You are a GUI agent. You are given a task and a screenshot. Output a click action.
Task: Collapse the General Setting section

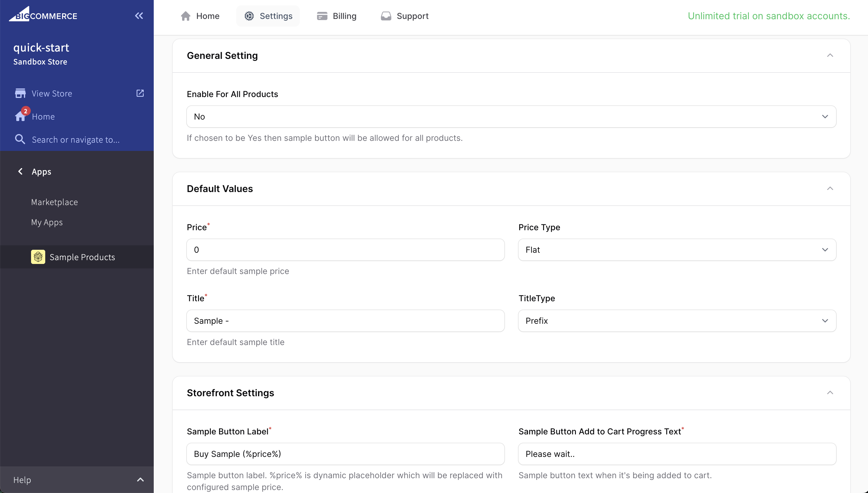click(830, 55)
